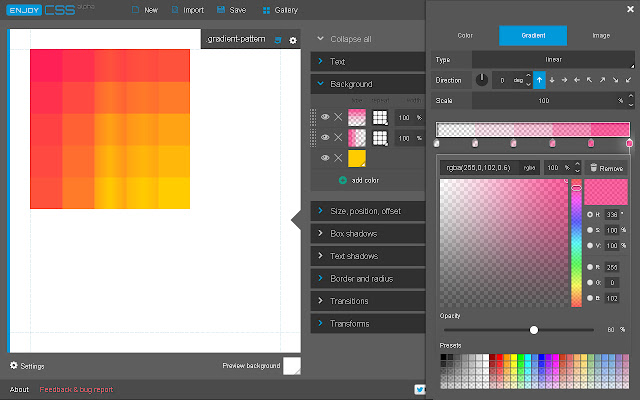This screenshot has width=640, height=400.
Task: Delete the first background layer with X
Action: [x=338, y=117]
